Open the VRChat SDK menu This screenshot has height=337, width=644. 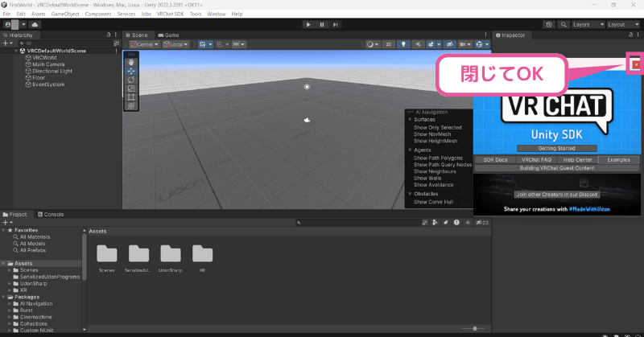coord(170,14)
